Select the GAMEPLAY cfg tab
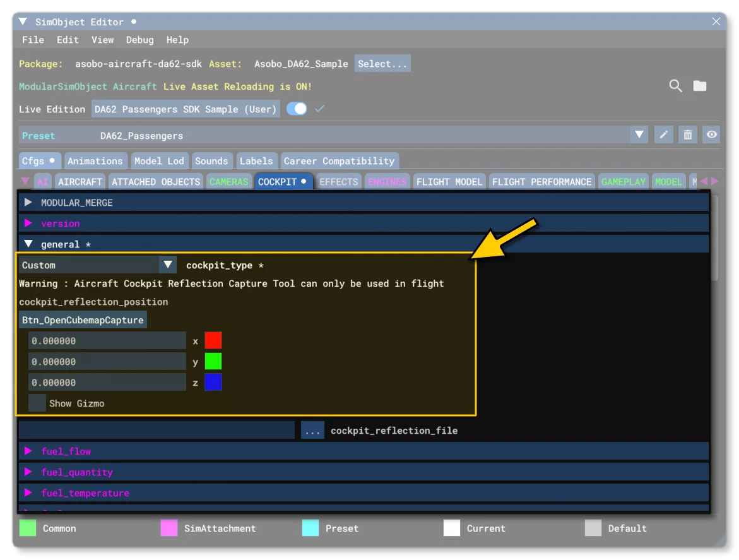This screenshot has width=739, height=560. (623, 182)
